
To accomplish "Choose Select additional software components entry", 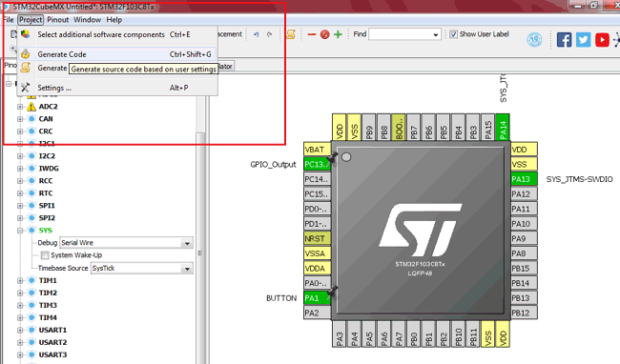I will (x=117, y=34).
